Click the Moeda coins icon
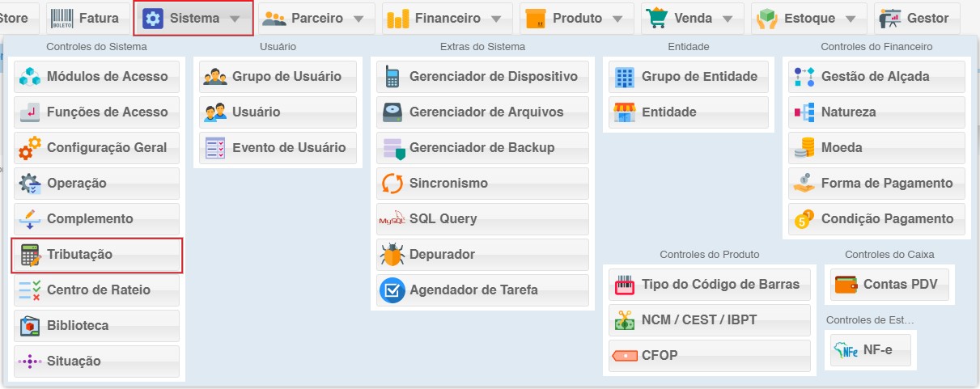The image size is (980, 389). (804, 148)
